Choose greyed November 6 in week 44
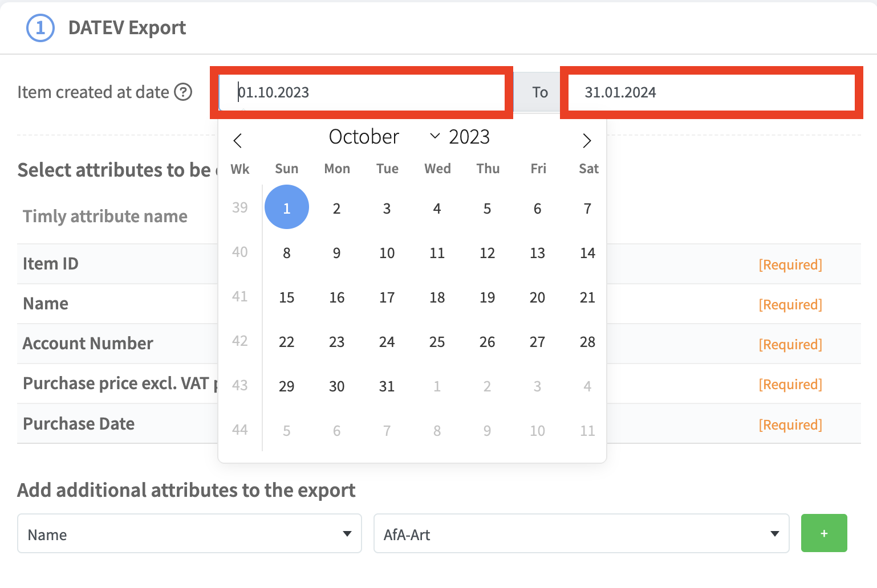Image resolution: width=877 pixels, height=588 pixels. point(337,431)
